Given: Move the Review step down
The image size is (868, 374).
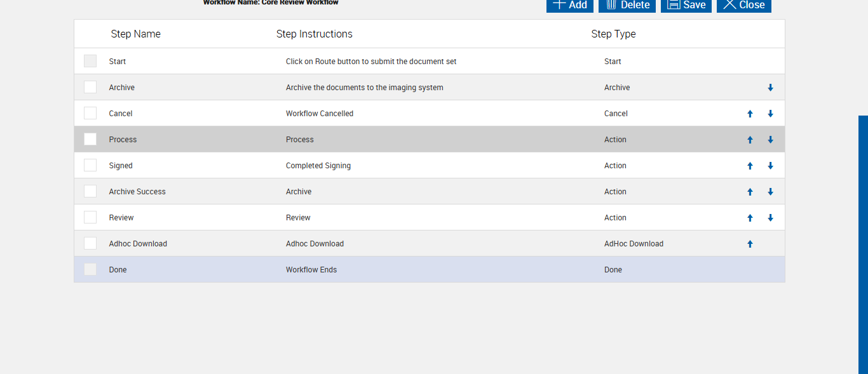Looking at the screenshot, I should tap(770, 218).
